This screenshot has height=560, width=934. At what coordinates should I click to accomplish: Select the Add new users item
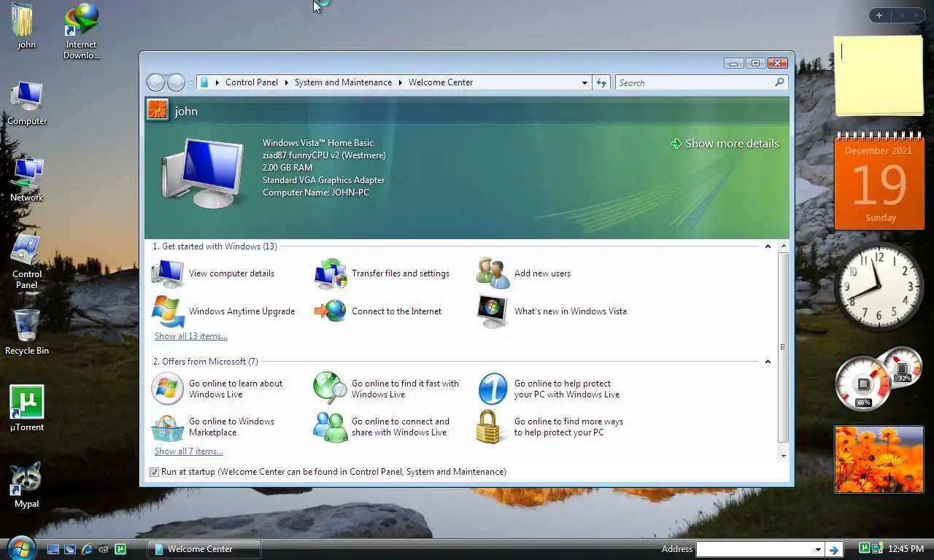pos(524,273)
